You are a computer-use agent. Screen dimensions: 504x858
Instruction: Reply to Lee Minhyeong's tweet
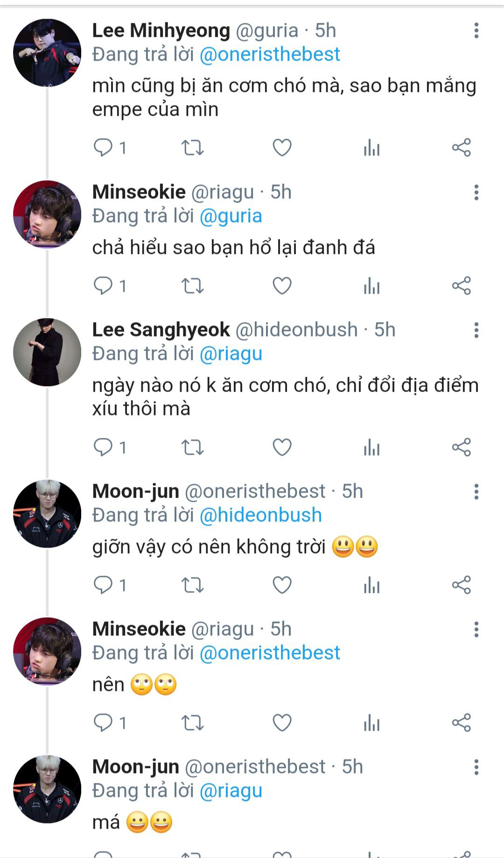pos(103,148)
